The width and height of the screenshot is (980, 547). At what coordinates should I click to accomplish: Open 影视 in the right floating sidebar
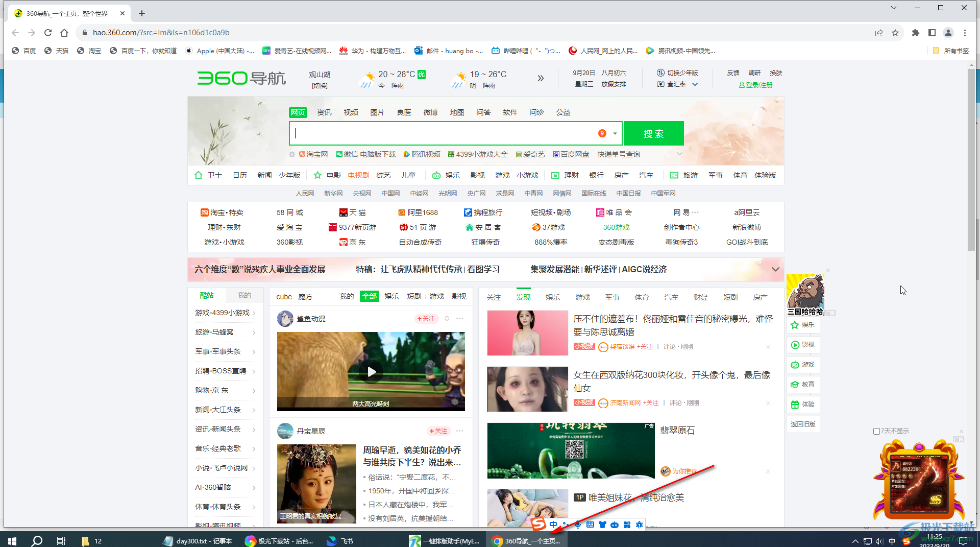tap(803, 345)
